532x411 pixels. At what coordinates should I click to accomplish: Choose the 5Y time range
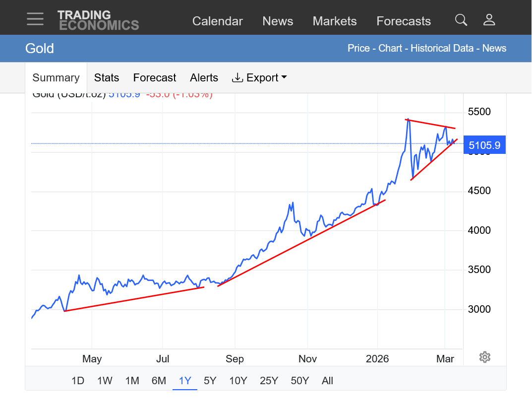coord(210,381)
